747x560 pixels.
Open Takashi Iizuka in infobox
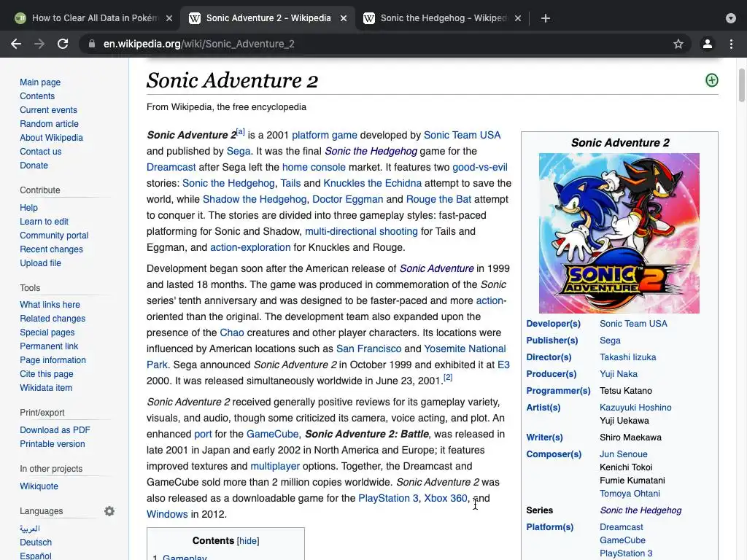coord(627,357)
